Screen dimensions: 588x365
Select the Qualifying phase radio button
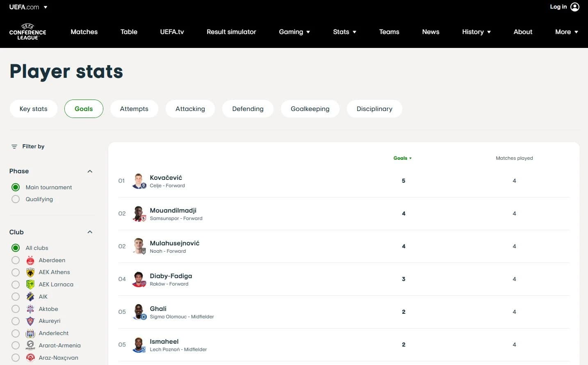16,199
